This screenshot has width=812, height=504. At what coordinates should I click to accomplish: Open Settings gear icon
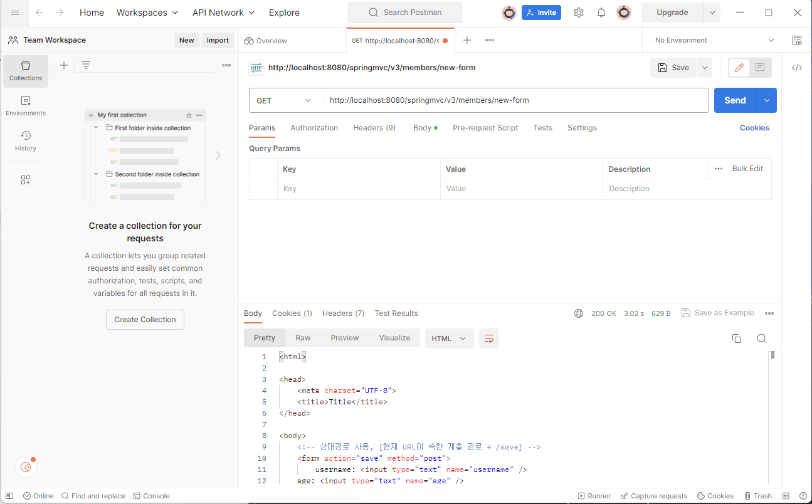point(579,13)
